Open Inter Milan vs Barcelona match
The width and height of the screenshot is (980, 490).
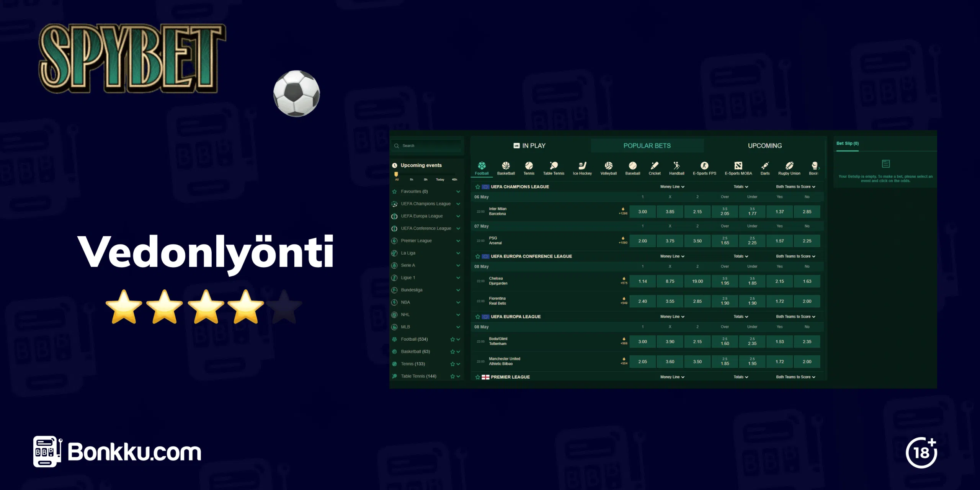498,212
